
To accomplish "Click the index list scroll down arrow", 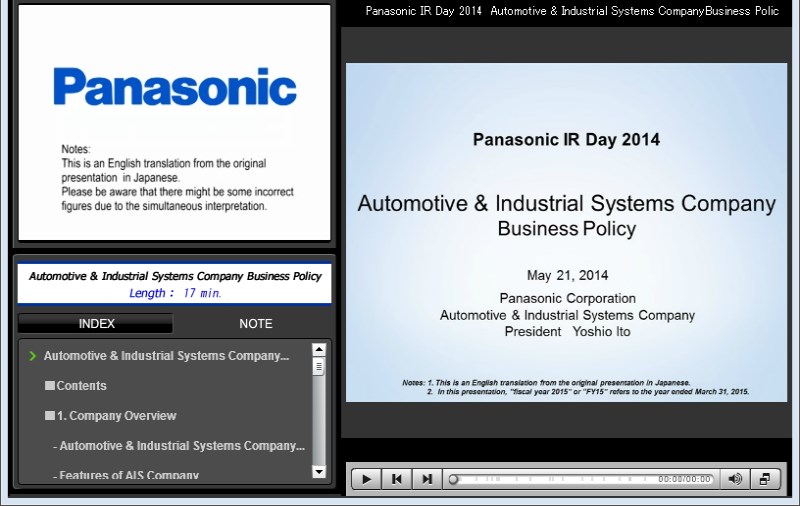I will (x=319, y=472).
